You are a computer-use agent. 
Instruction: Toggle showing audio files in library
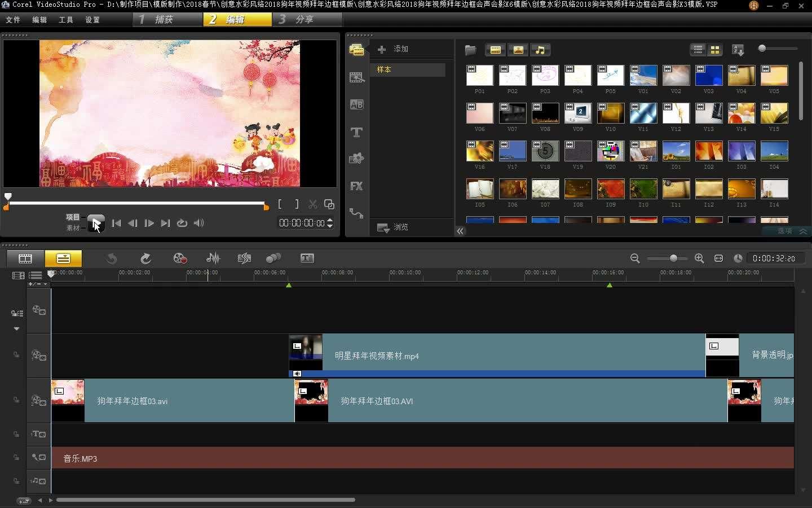point(540,50)
